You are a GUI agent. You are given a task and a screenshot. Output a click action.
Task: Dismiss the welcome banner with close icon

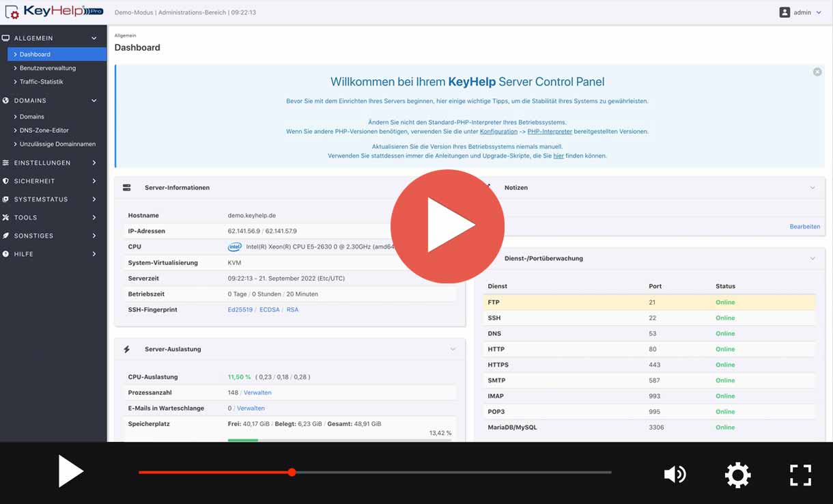click(817, 72)
